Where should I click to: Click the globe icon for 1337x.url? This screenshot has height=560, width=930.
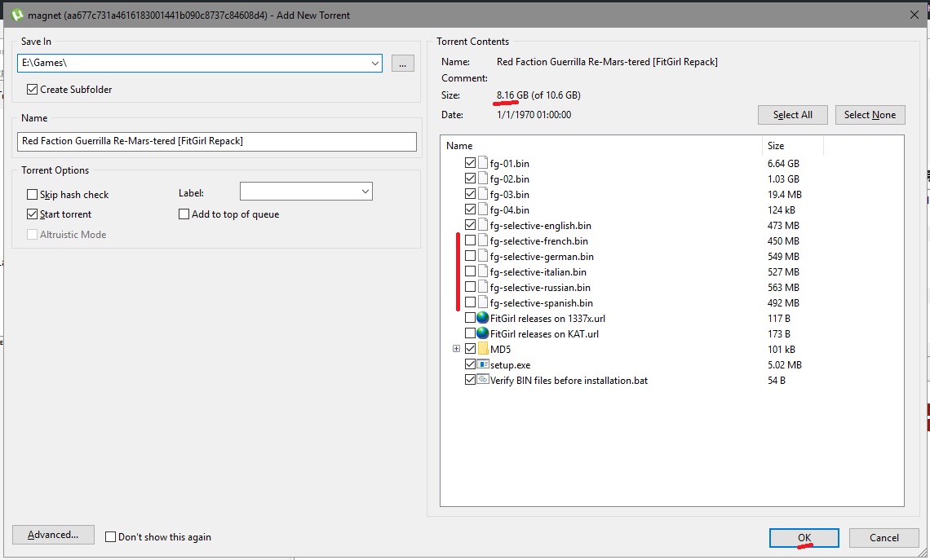pos(483,319)
